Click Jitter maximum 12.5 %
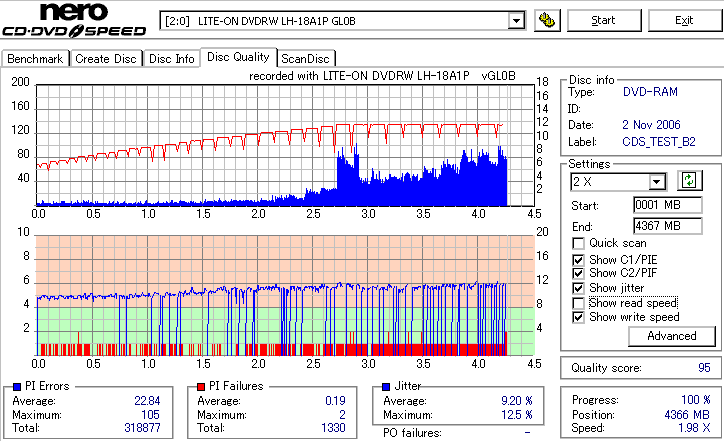The image size is (724, 441). pos(517,415)
